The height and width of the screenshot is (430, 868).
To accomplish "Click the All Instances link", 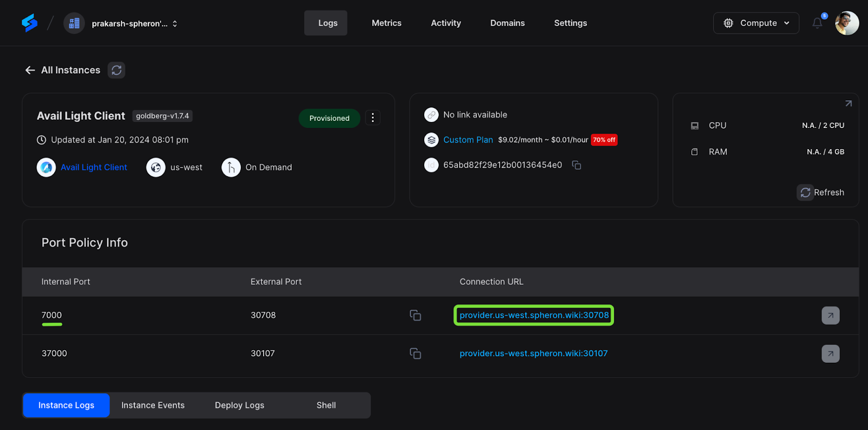I will pyautogui.click(x=71, y=70).
